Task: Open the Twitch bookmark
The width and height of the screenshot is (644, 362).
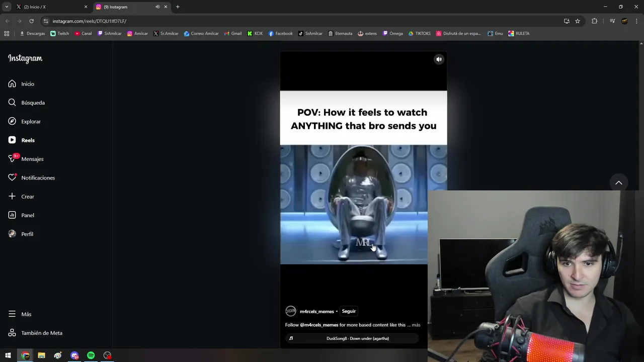Action: [x=60, y=34]
